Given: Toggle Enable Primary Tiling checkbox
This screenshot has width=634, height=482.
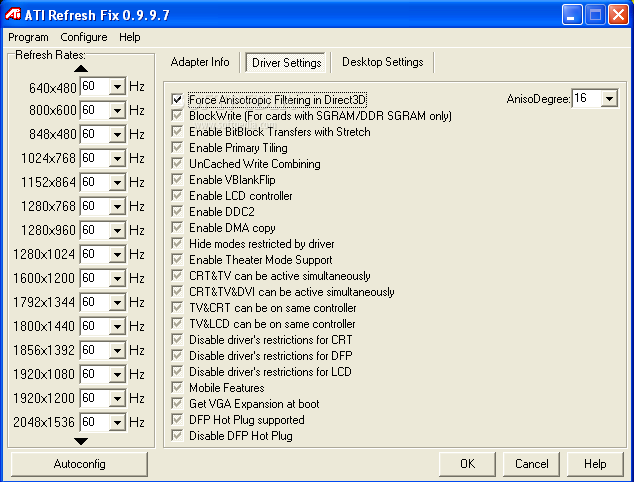Looking at the screenshot, I should pyautogui.click(x=177, y=148).
